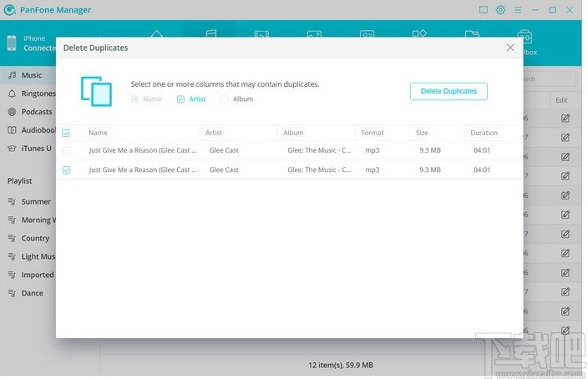
Task: Click the playlist icon beside Dance
Action: tap(12, 293)
